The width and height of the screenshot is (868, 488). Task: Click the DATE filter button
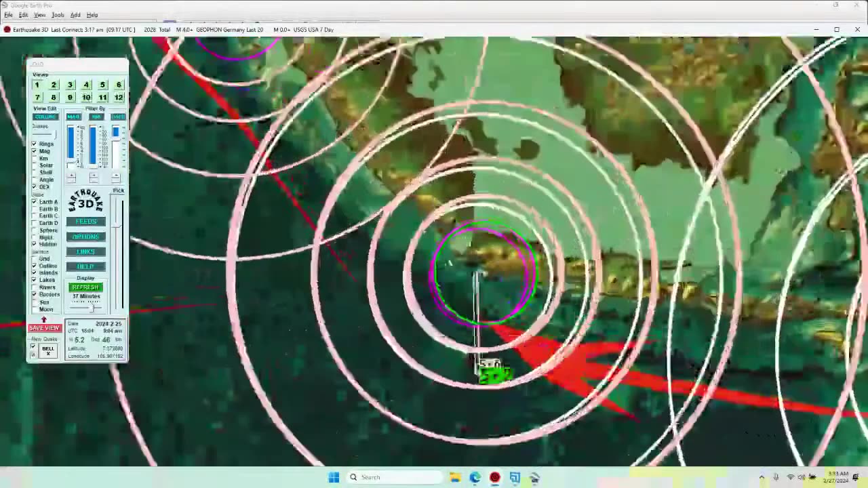pos(118,117)
